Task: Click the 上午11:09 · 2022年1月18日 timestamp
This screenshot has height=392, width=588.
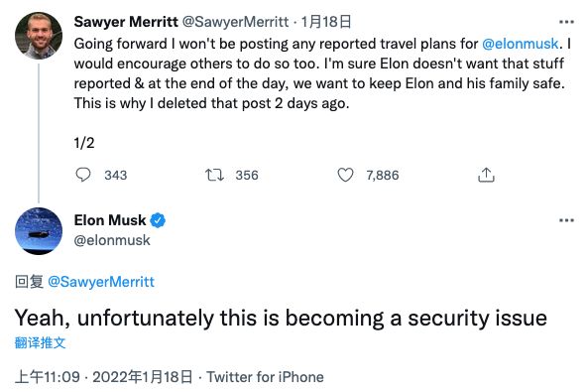Action: [103, 376]
